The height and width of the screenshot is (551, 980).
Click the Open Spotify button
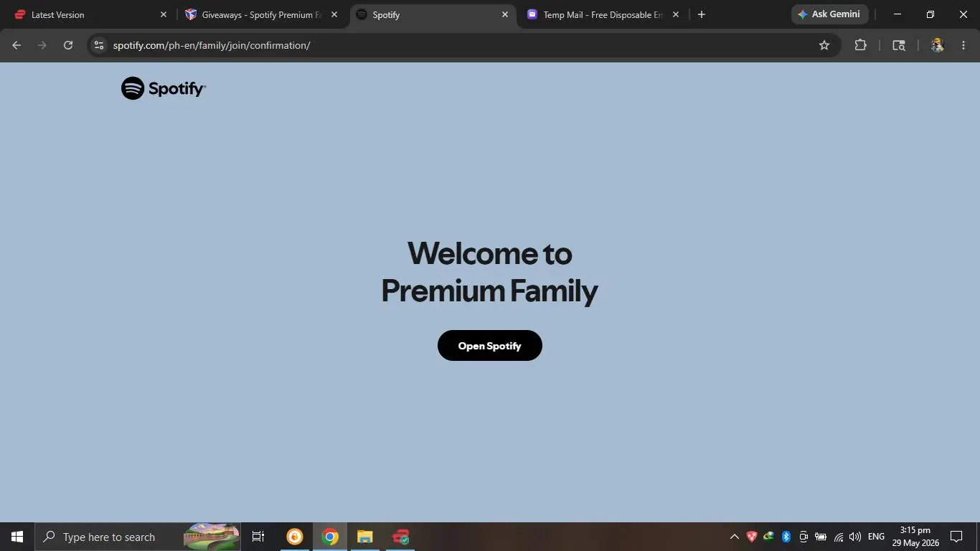click(x=489, y=346)
